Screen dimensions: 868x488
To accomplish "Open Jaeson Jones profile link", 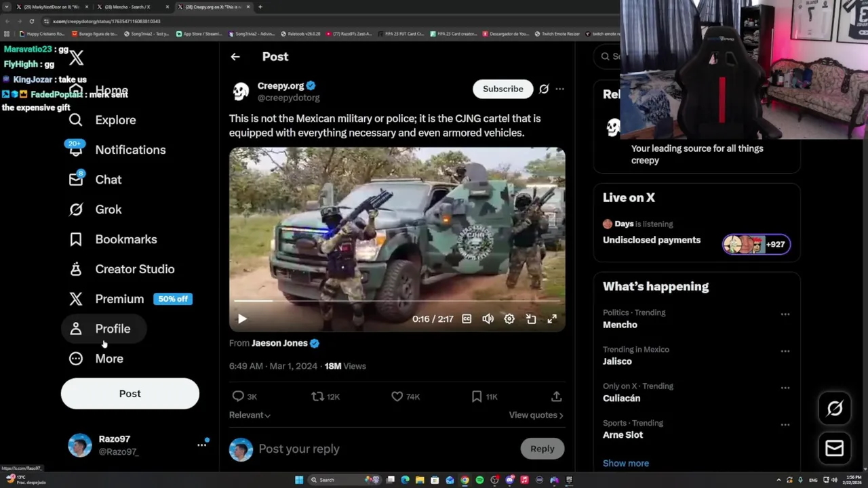I will (x=279, y=343).
